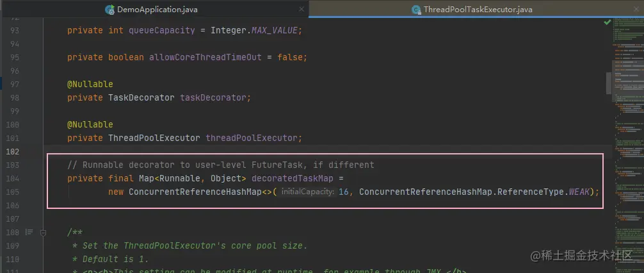Image resolution: width=644 pixels, height=273 pixels.
Task: Click the 'false' literal on line 95
Action: click(x=290, y=57)
